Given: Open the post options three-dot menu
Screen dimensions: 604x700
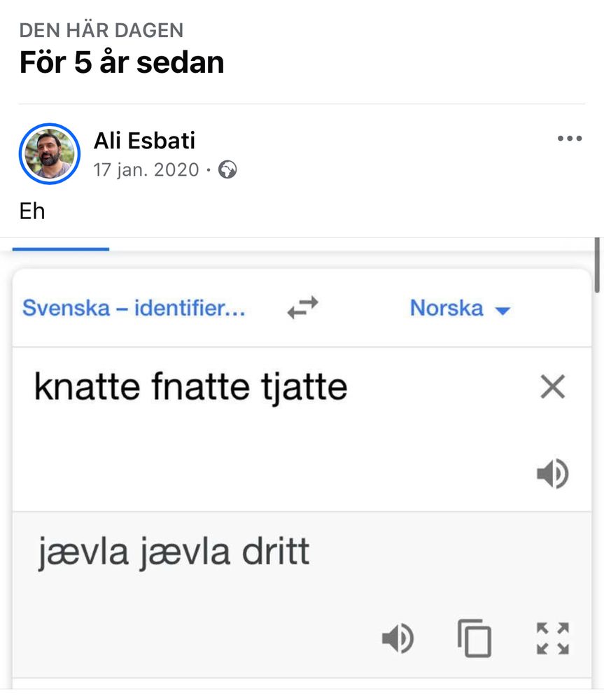Looking at the screenshot, I should [x=570, y=138].
